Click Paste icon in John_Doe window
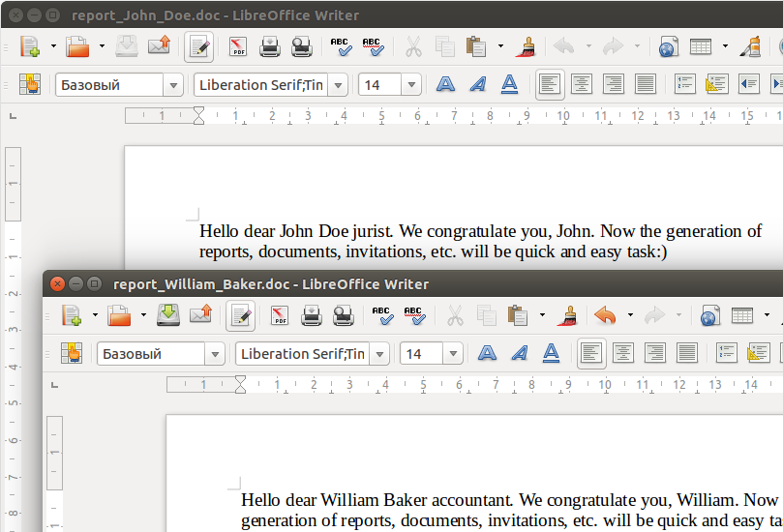Image resolution: width=783 pixels, height=532 pixels. 476,46
